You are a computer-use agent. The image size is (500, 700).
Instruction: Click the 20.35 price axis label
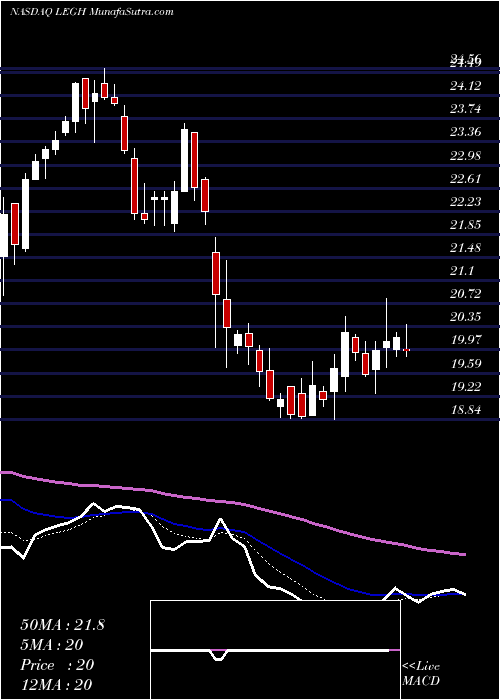(466, 317)
